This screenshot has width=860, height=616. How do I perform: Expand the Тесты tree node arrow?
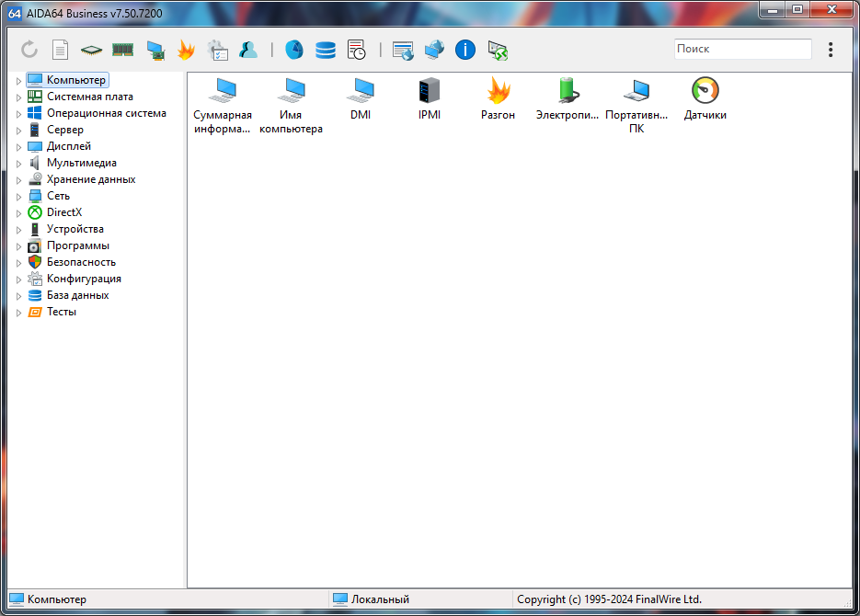[x=18, y=313]
